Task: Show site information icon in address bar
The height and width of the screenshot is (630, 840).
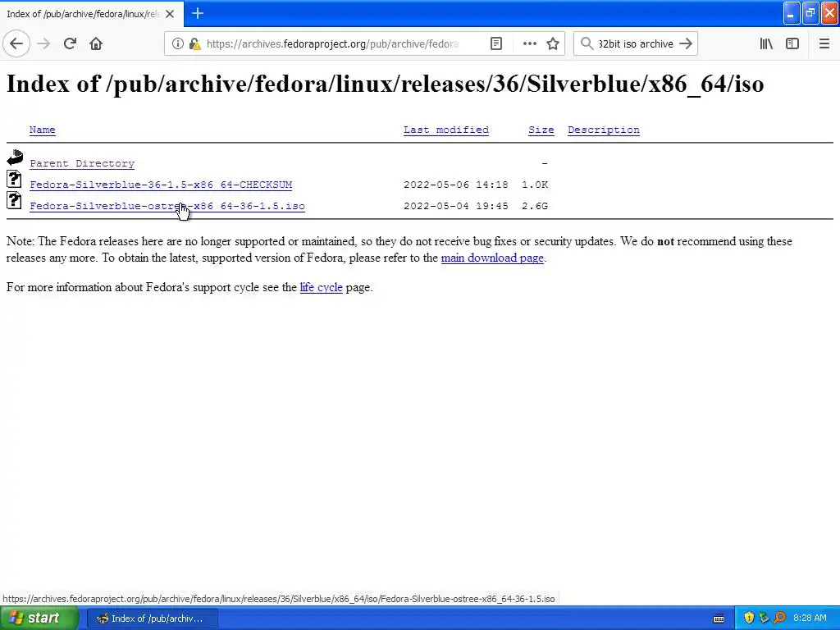Action: click(x=177, y=43)
